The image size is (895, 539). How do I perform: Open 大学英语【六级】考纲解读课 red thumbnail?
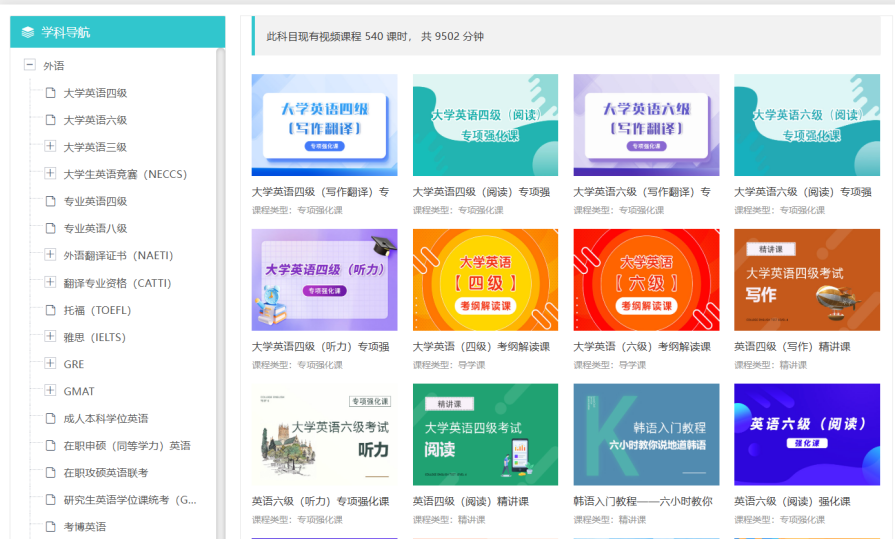[646, 280]
